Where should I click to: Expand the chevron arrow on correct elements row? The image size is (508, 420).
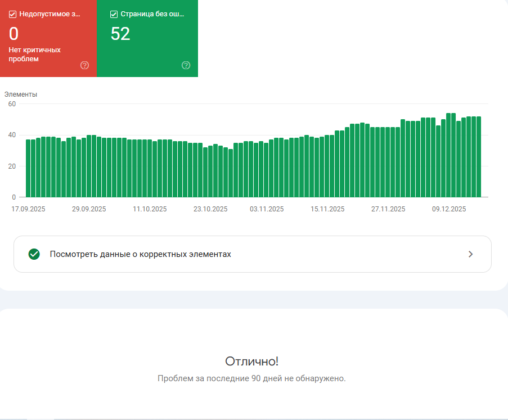(471, 254)
